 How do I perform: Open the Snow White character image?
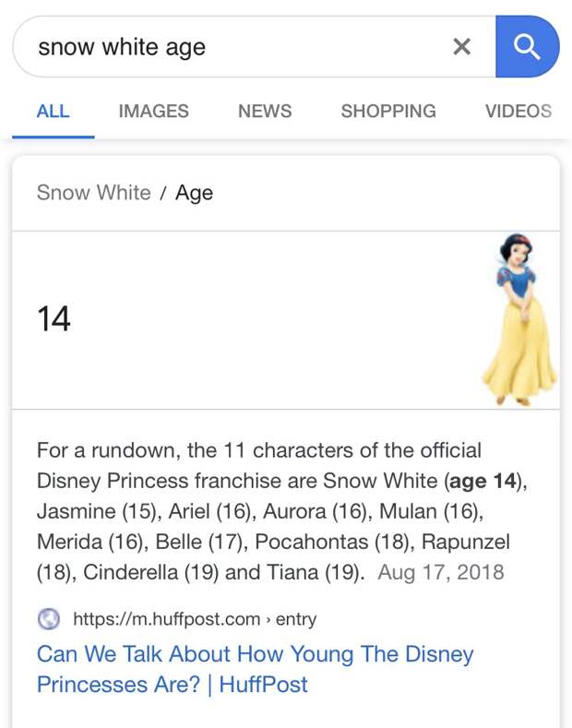(x=519, y=319)
